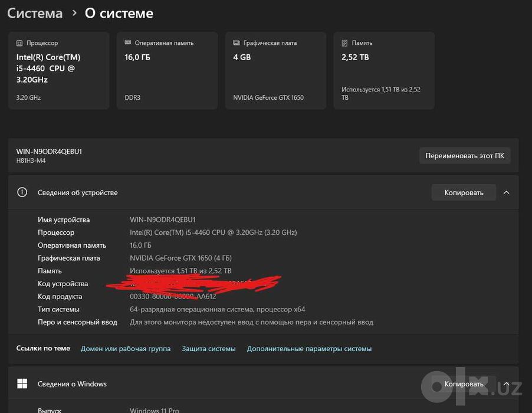Image resolution: width=532 pixels, height=413 pixels.
Task: Click the graphics card icon in Графическая плата card
Action: (236, 42)
